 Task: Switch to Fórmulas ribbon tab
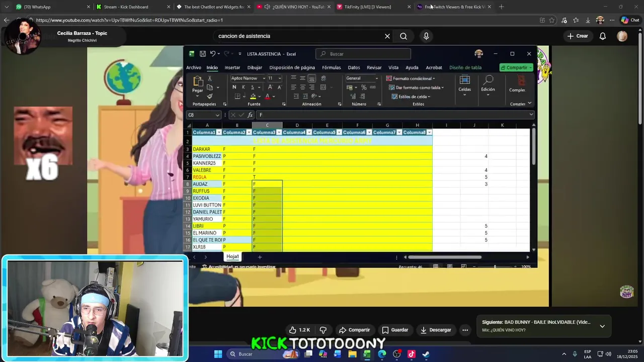click(x=332, y=67)
